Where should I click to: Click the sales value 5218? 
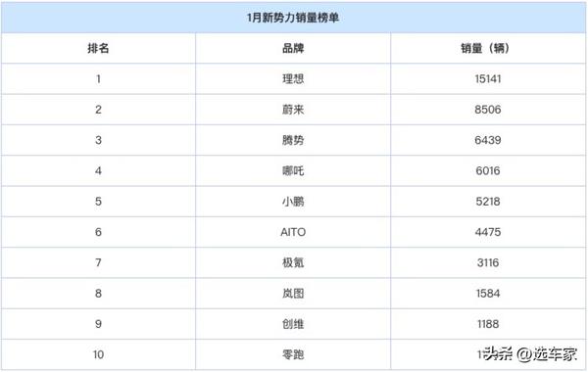488,202
